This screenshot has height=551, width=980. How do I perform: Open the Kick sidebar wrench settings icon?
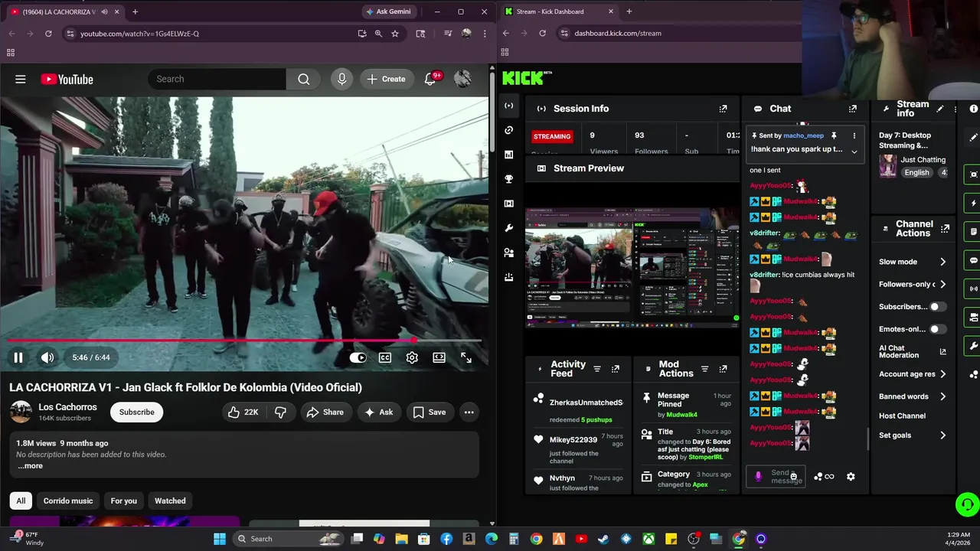[x=508, y=228]
